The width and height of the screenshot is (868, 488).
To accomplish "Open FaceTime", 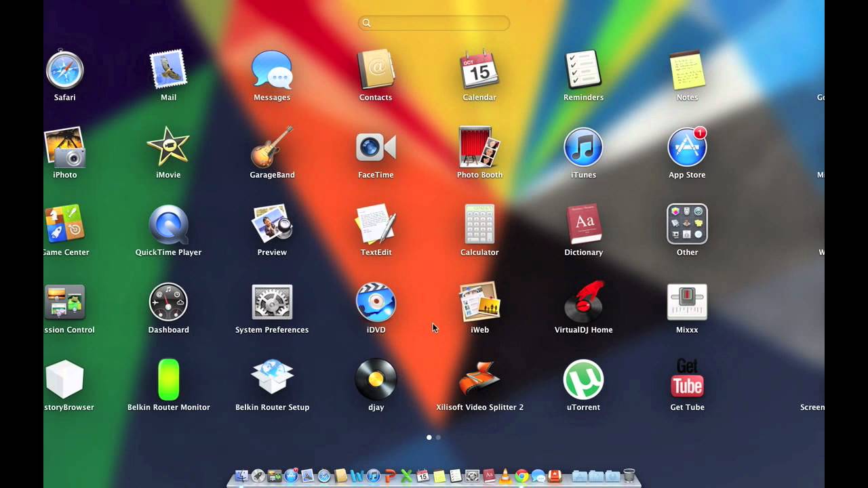I will (x=376, y=148).
